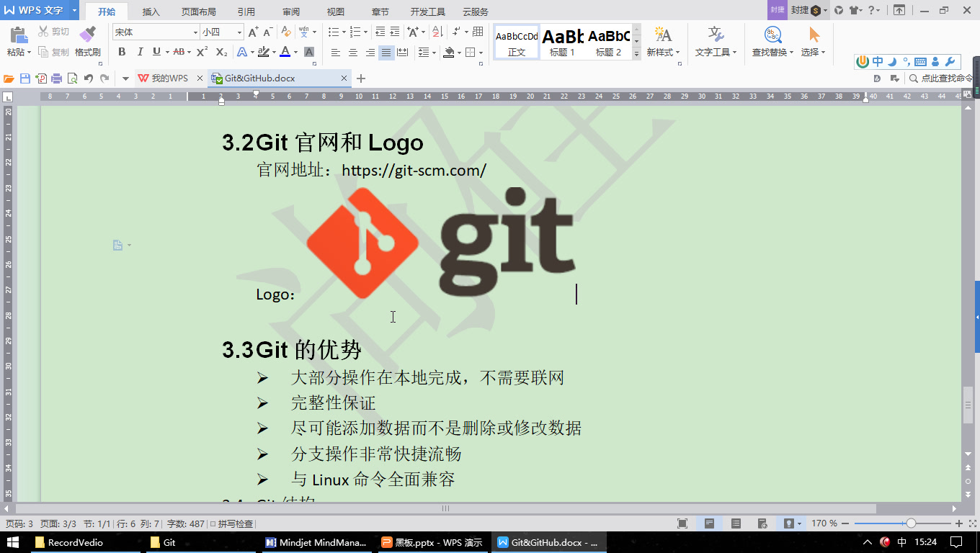Open the 视图 ribbon tab
This screenshot has height=553, width=980.
pyautogui.click(x=335, y=12)
